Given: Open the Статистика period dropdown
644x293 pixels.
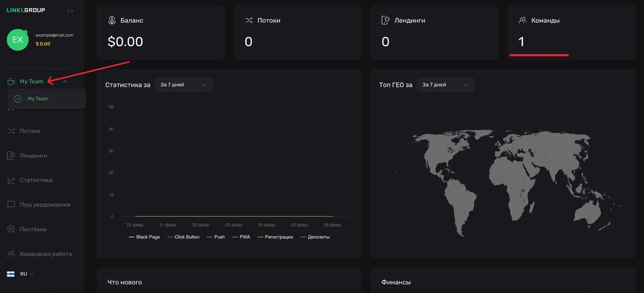Looking at the screenshot, I should point(184,85).
